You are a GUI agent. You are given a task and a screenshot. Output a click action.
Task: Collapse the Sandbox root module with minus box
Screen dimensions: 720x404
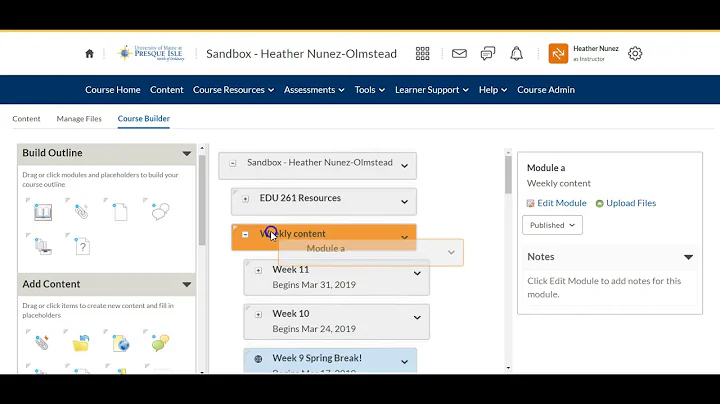pyautogui.click(x=233, y=163)
